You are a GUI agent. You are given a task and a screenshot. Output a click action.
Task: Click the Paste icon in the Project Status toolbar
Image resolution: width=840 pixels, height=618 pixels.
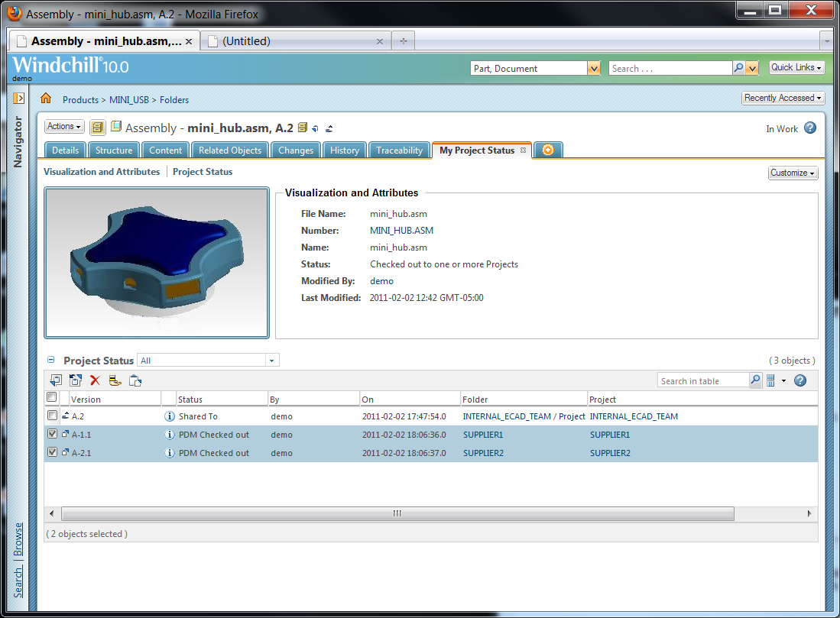tap(135, 380)
